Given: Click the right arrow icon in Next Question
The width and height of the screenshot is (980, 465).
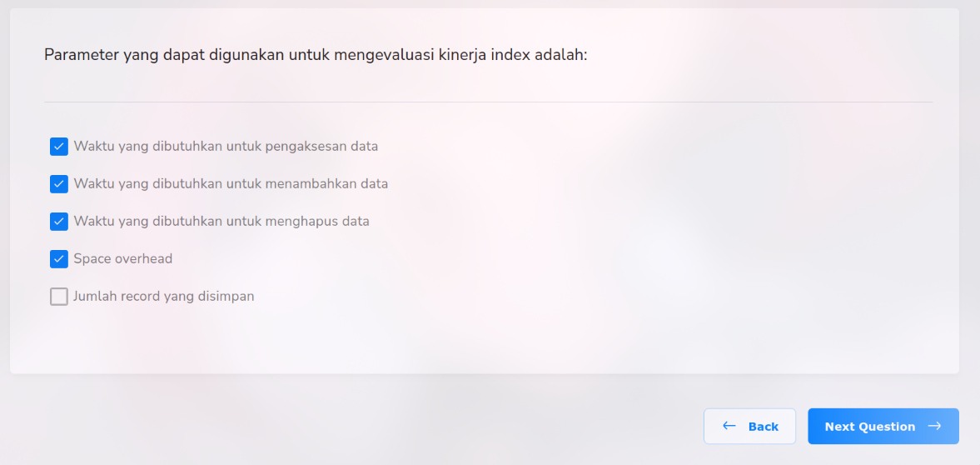Looking at the screenshot, I should [x=934, y=426].
